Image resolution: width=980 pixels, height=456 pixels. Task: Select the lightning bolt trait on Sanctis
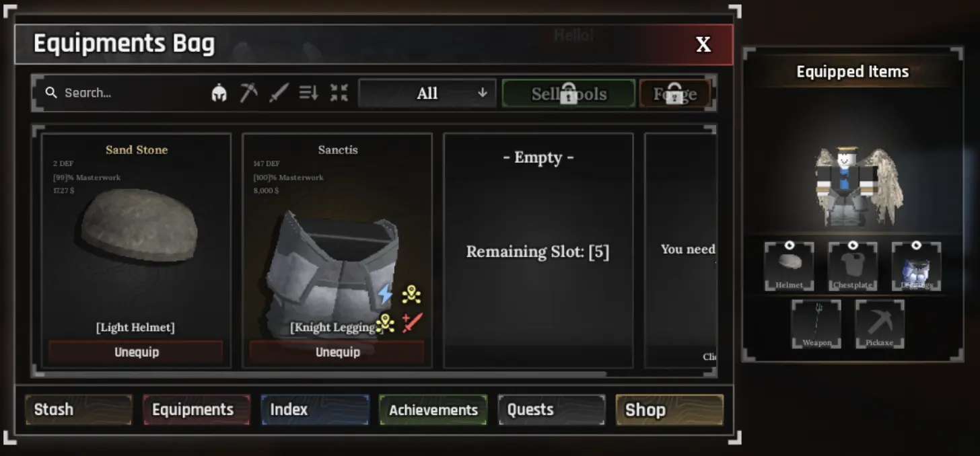click(384, 294)
